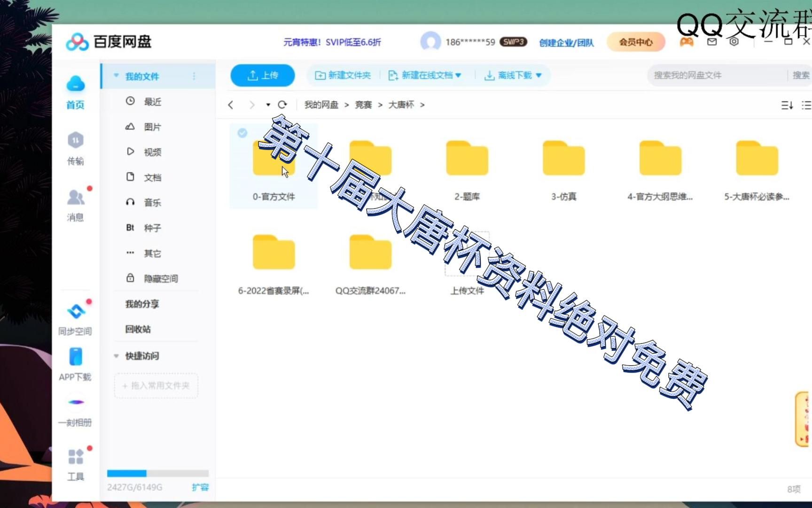Viewport: 812px width, 508px height.
Task: Switch view mode with list icon
Action: (806, 105)
